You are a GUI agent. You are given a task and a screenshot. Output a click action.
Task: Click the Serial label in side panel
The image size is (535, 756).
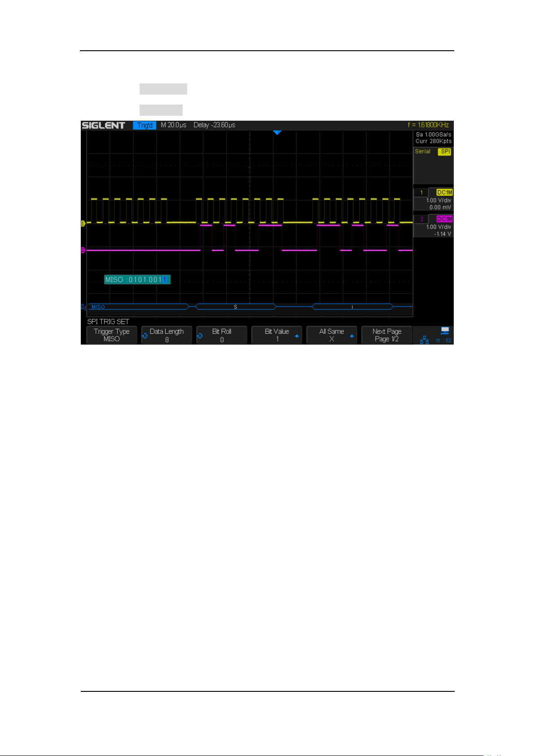point(423,152)
